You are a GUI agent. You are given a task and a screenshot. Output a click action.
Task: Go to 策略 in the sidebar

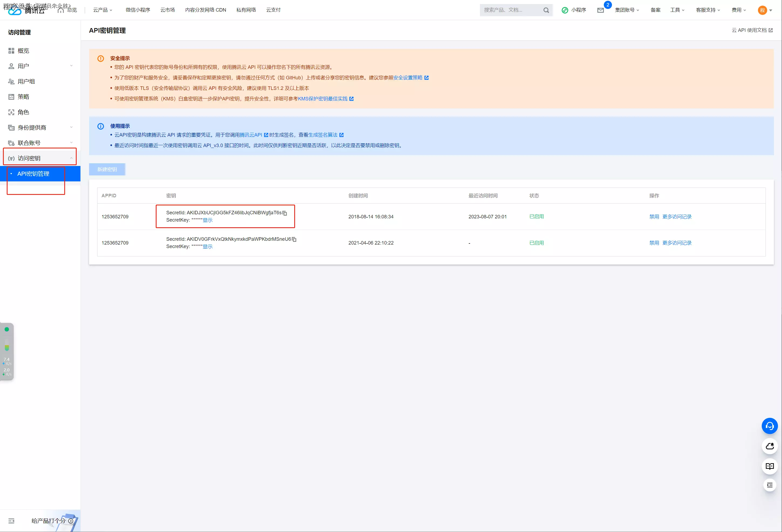pyautogui.click(x=23, y=97)
